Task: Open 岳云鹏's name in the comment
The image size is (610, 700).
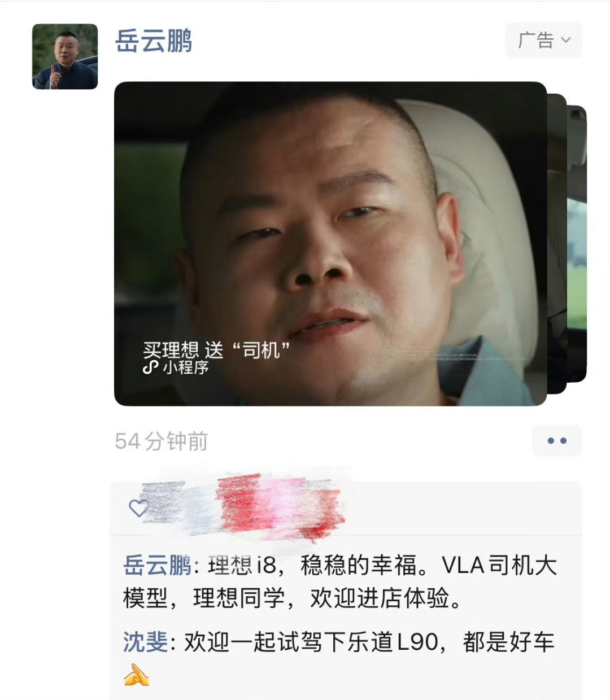Action: (x=157, y=565)
